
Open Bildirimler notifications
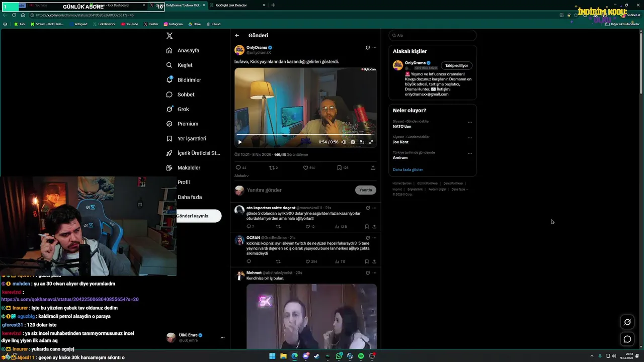point(184,80)
